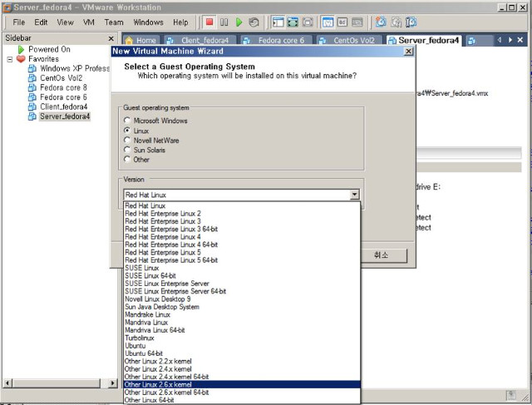Click the green Powered On arrow icon
The width and height of the screenshot is (532, 405).
[x=21, y=50]
